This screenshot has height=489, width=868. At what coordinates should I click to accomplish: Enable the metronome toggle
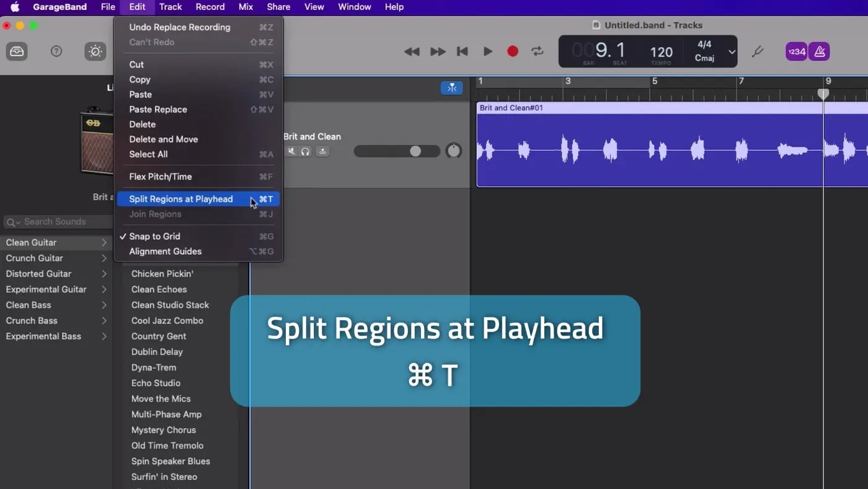[819, 52]
